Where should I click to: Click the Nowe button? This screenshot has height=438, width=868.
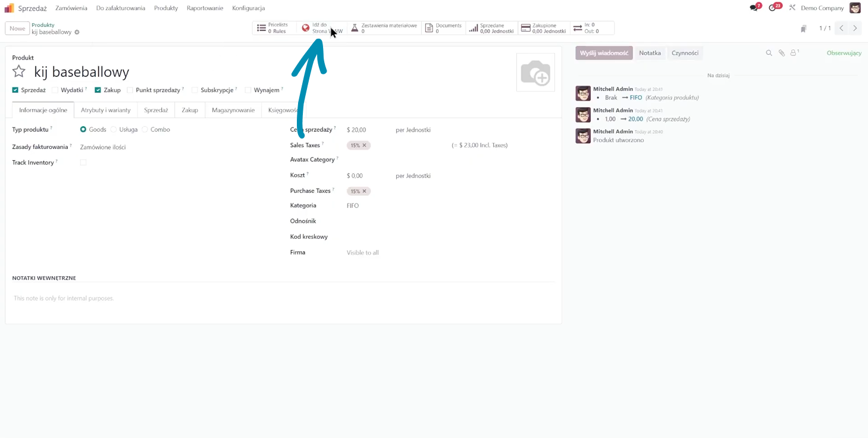point(17,28)
